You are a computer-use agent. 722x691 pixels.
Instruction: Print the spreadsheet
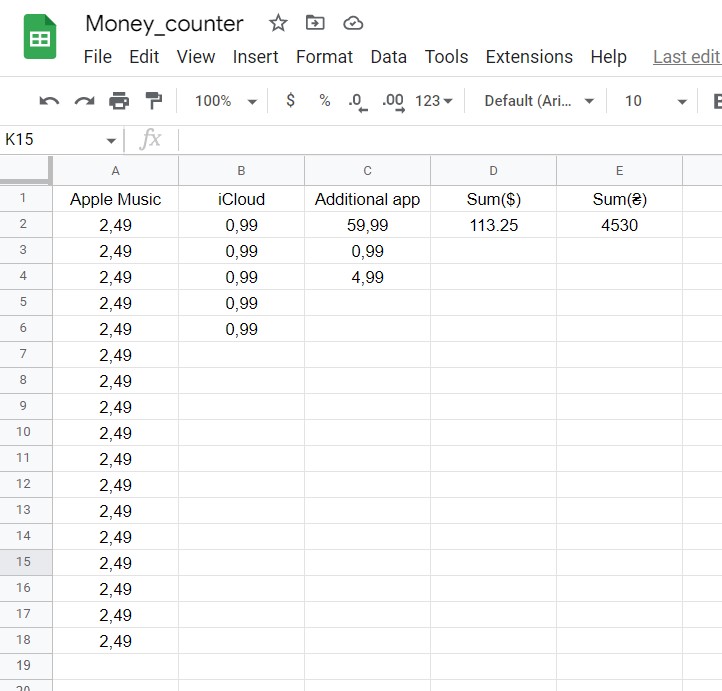click(119, 101)
